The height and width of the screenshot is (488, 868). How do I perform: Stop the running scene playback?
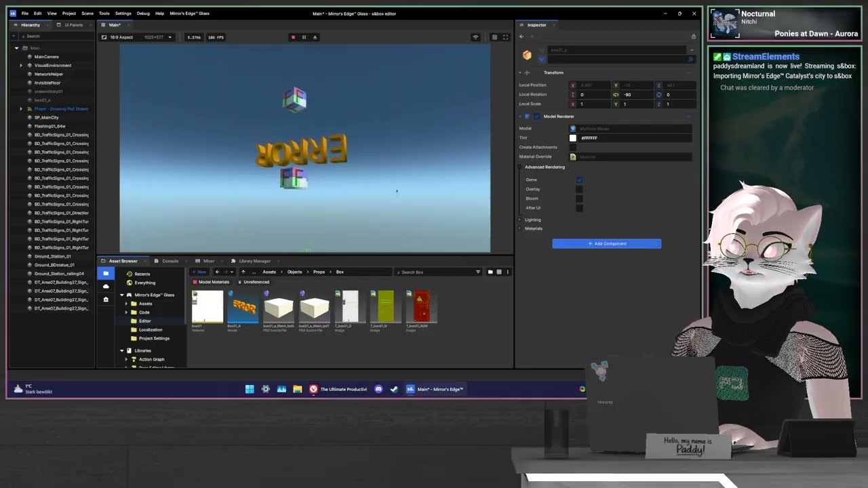click(293, 37)
